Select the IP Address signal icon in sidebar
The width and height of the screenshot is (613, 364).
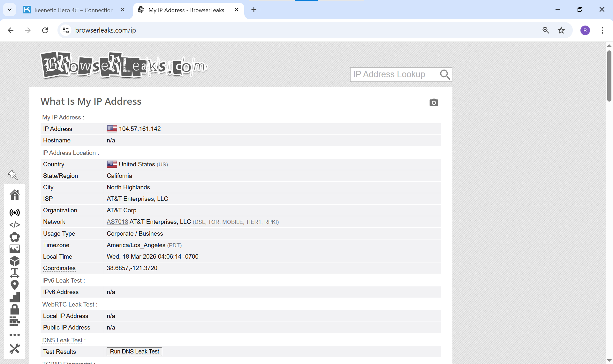pyautogui.click(x=15, y=212)
